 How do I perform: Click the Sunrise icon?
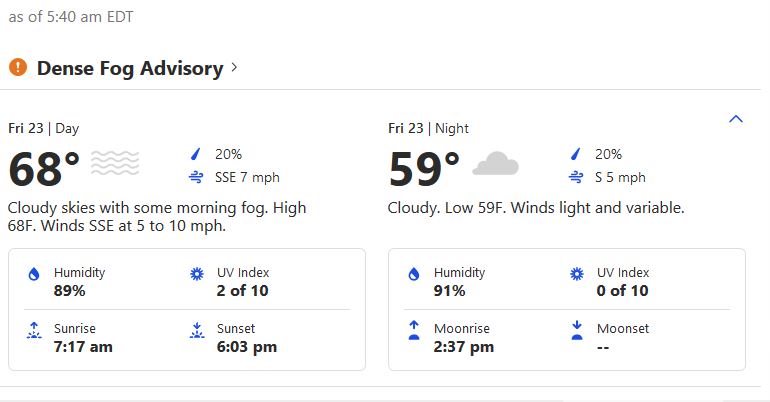[34, 331]
